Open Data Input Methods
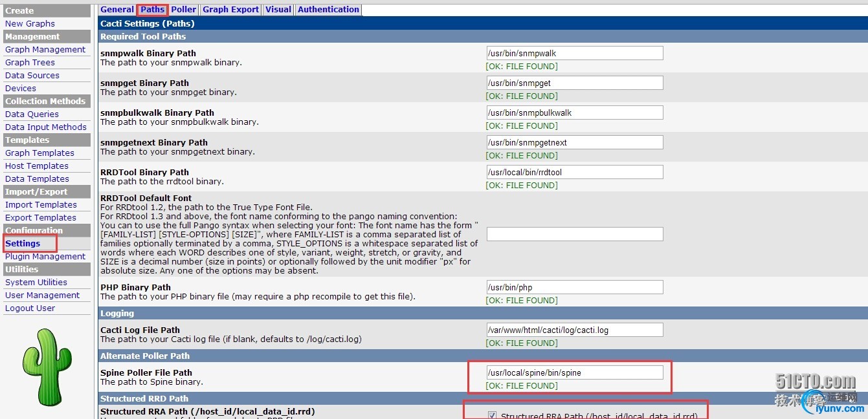868x419 pixels. coord(46,127)
